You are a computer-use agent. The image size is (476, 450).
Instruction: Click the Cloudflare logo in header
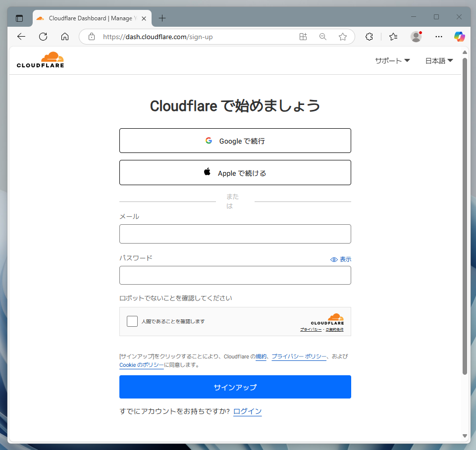41,60
